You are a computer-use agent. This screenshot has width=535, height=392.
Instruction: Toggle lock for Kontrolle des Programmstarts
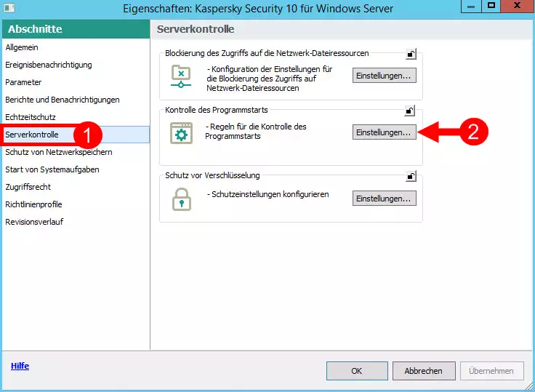coord(411,111)
